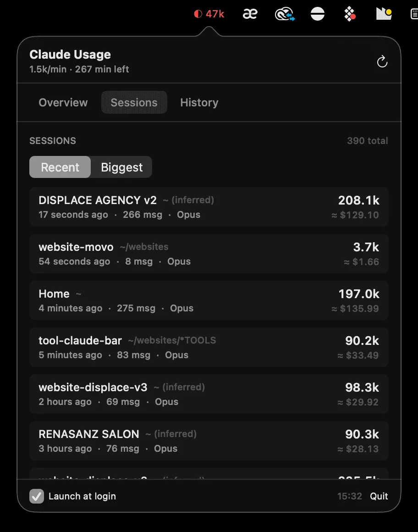Screen dimensions: 418x532
Task: Click the æ icon in the menu bar
Action: (x=250, y=14)
